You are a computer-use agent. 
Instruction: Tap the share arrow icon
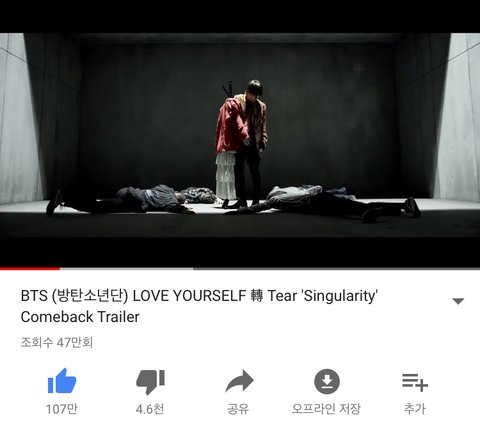239,381
